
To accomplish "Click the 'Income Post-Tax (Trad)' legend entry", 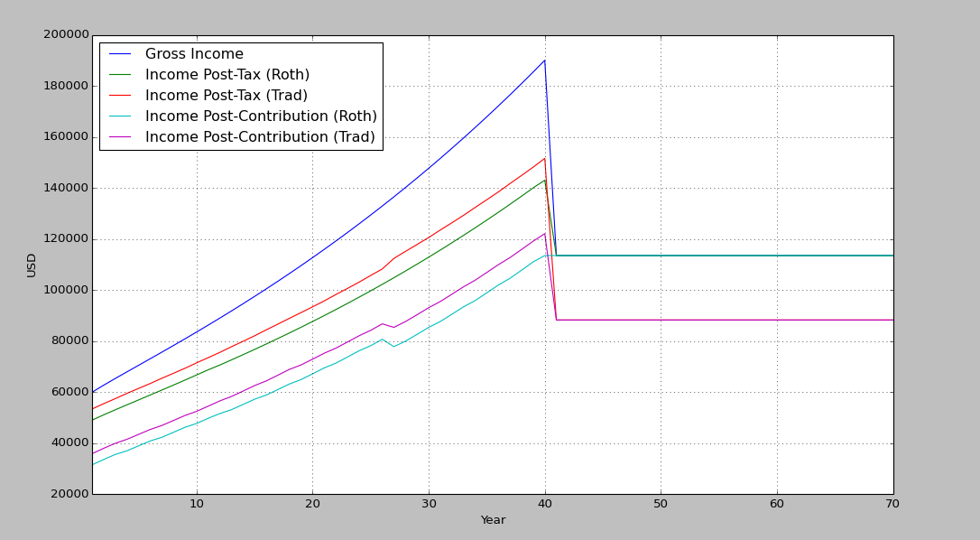I will (x=226, y=96).
